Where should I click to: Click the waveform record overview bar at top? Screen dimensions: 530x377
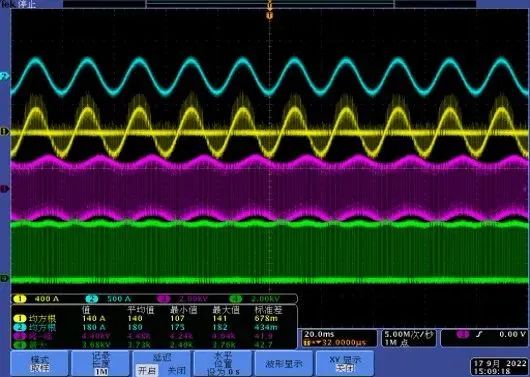click(x=269, y=4)
